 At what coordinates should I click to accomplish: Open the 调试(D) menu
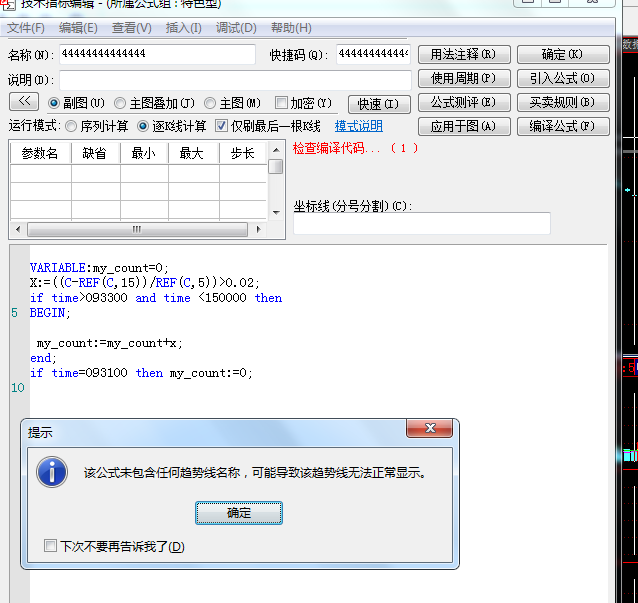tap(236, 28)
